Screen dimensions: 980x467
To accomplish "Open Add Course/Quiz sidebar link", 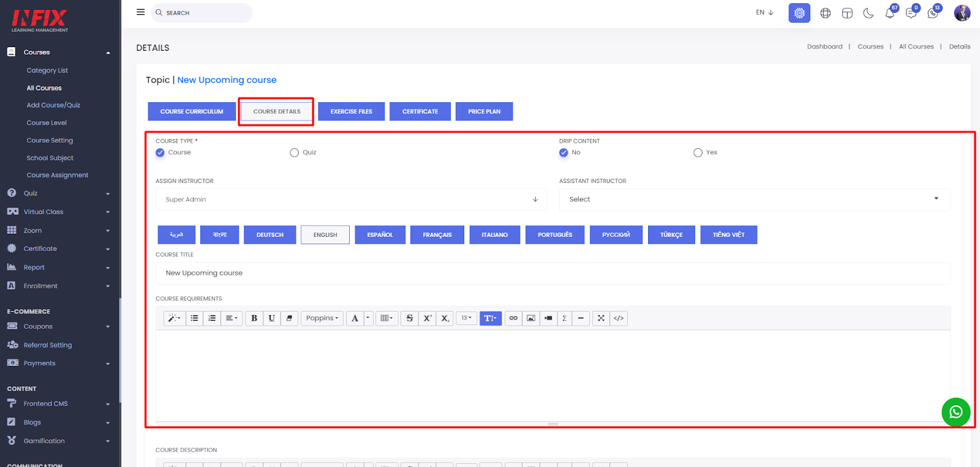I will point(53,105).
